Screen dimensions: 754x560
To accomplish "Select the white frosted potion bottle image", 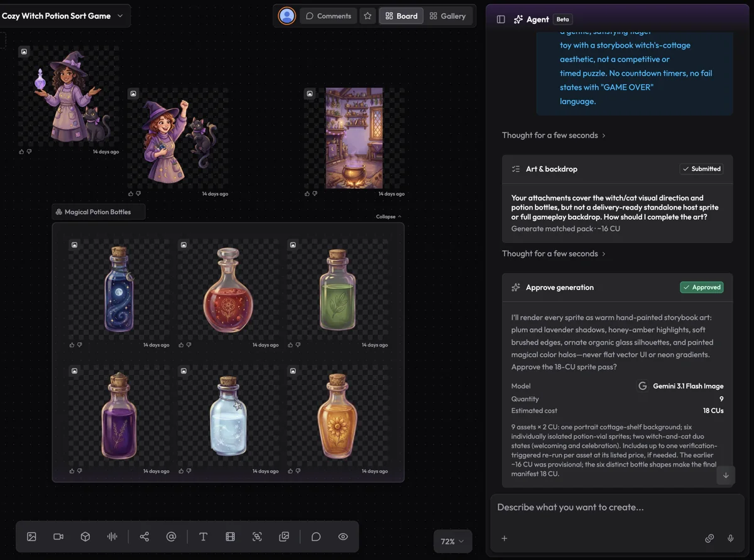I will click(228, 416).
